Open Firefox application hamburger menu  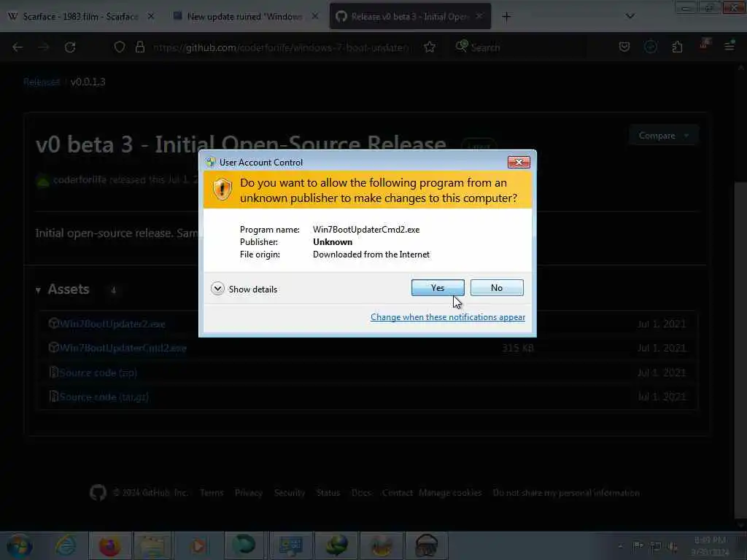point(729,47)
